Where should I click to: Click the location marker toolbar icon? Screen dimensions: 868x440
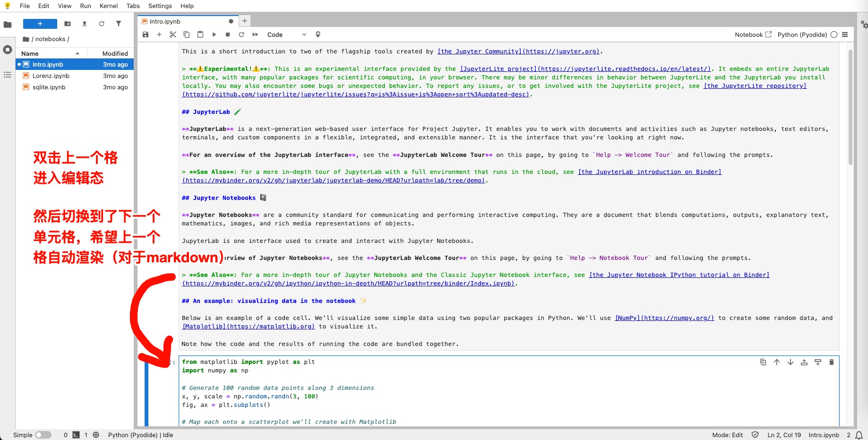[x=318, y=35]
